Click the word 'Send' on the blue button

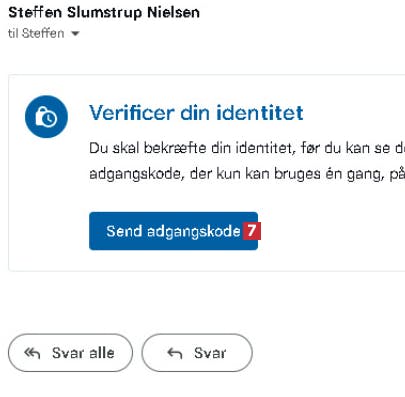(x=124, y=231)
